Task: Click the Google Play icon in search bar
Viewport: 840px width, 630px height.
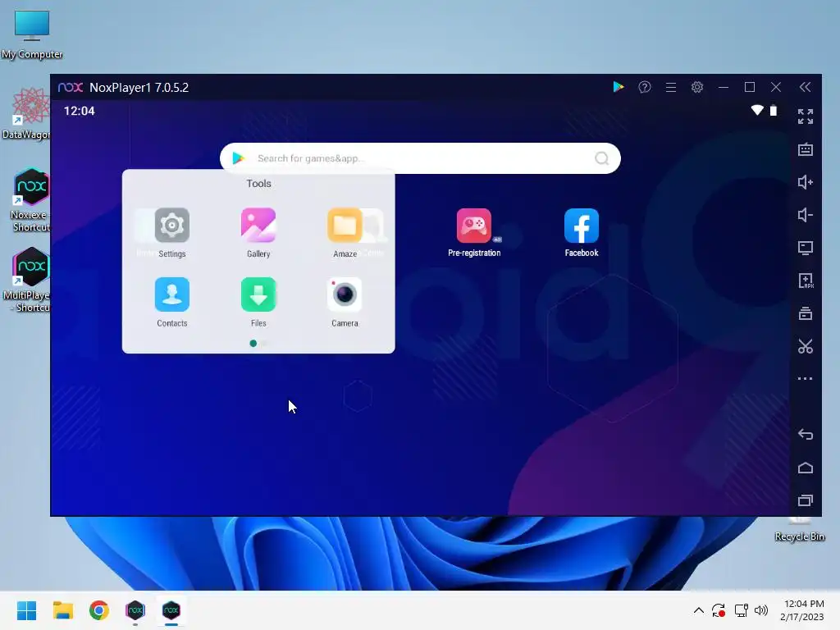Action: pos(239,158)
